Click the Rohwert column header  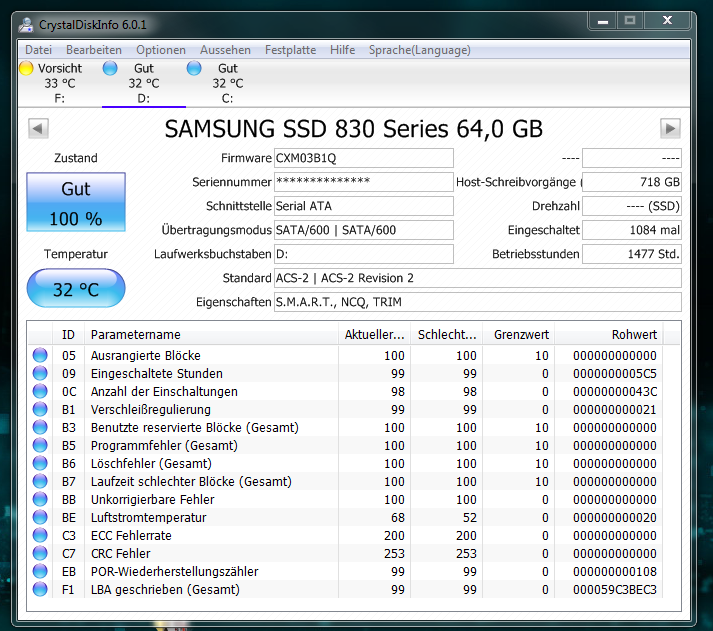[609, 335]
